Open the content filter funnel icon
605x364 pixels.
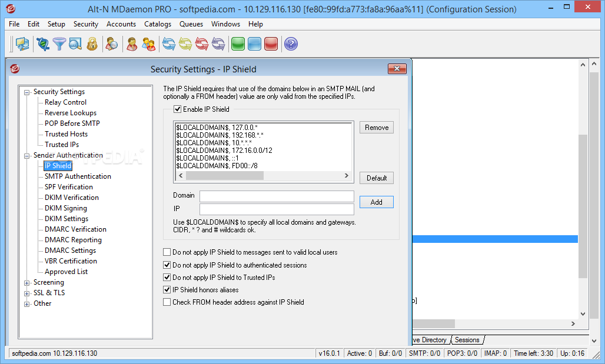(59, 44)
